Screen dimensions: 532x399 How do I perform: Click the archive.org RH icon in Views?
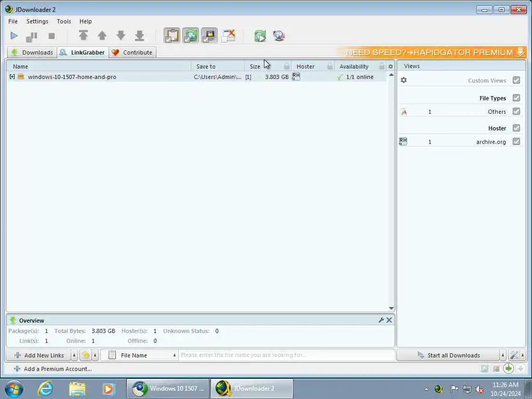pos(403,141)
